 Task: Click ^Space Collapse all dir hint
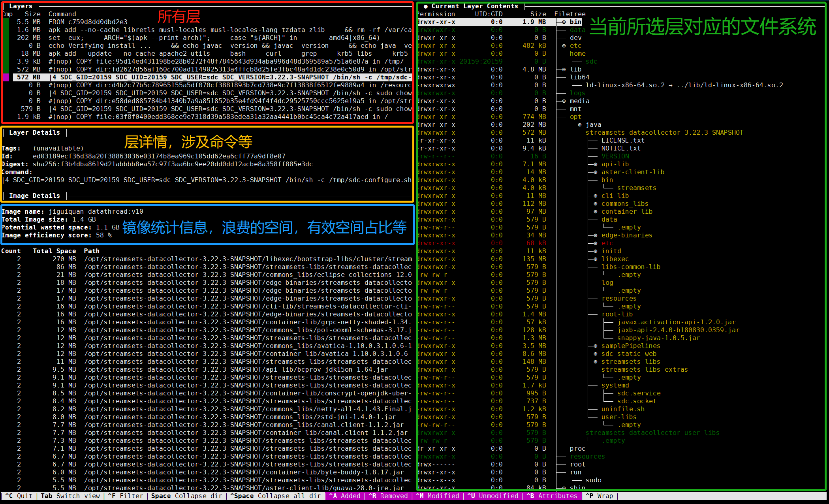pos(276,496)
